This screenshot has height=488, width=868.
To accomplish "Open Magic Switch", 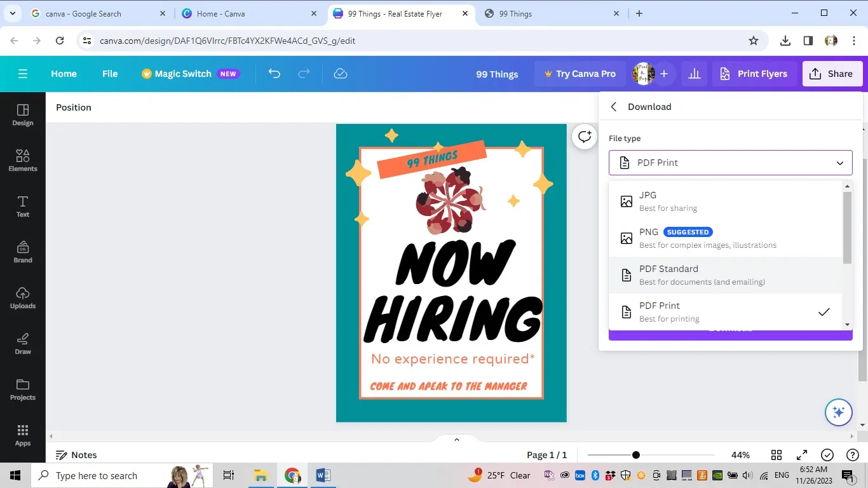I will pyautogui.click(x=182, y=74).
